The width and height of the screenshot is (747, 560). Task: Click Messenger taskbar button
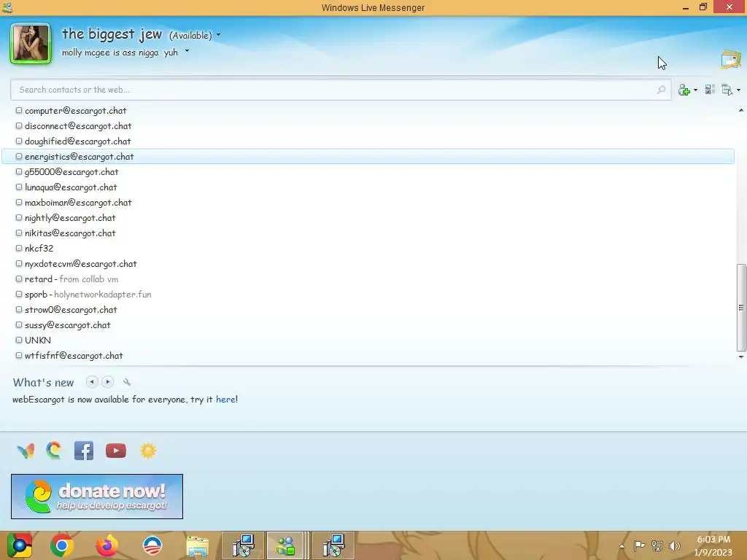(x=285, y=545)
